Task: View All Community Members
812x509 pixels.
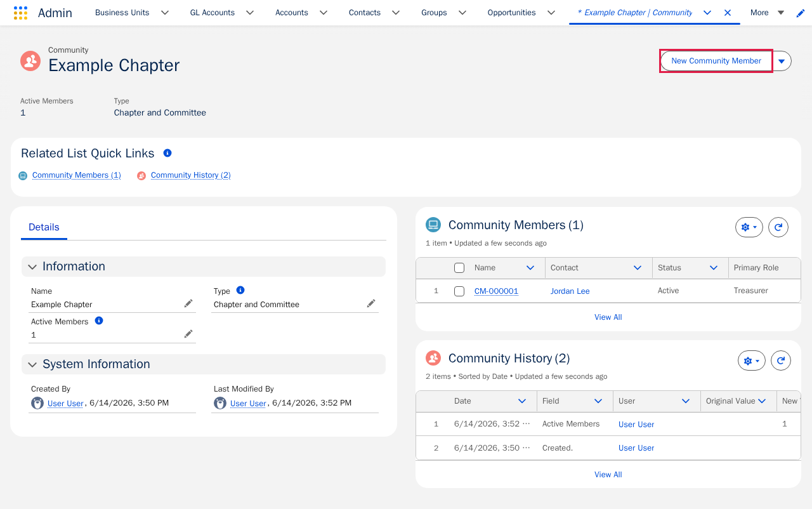Action: [x=608, y=317]
